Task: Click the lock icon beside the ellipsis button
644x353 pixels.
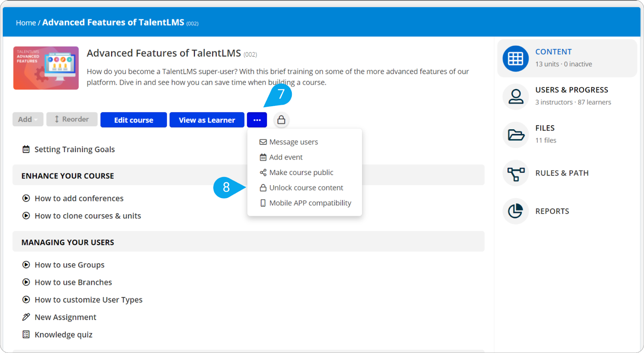Action: (x=281, y=120)
